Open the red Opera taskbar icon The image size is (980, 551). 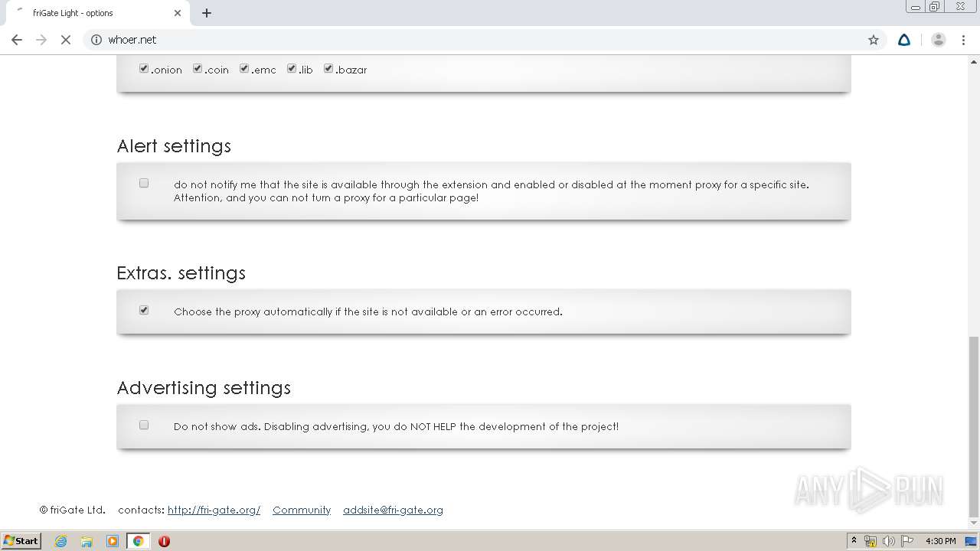pyautogui.click(x=164, y=541)
